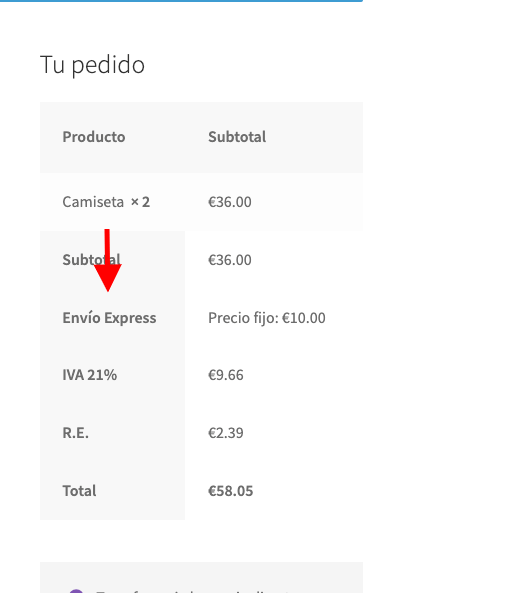Screen dimensions: 529x593
Task: Click the 'Envío Express' shipping label
Action: (x=109, y=318)
